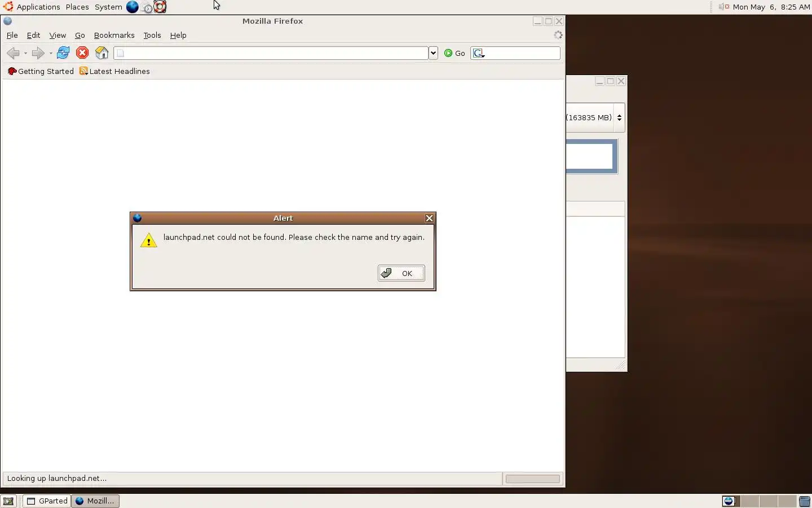Open the Bookmarks menu
Viewport: 812px width, 508px height.
click(114, 35)
